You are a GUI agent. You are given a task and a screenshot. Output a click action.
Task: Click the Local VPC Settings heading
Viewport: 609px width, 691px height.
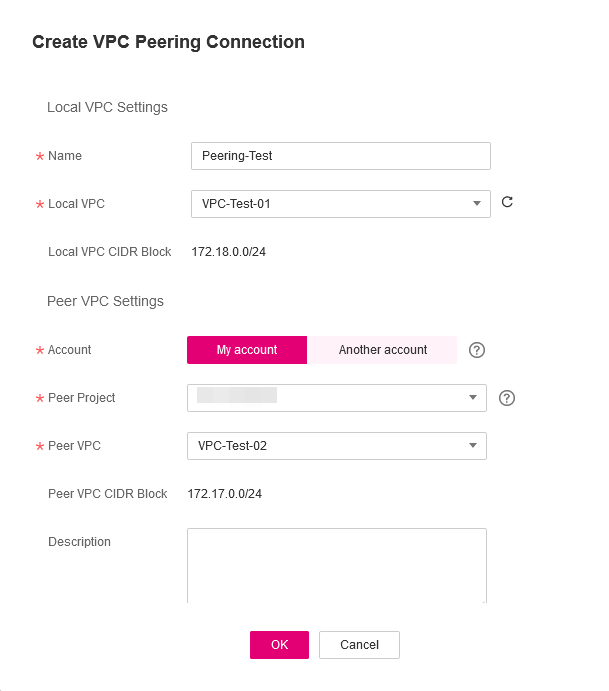[107, 107]
